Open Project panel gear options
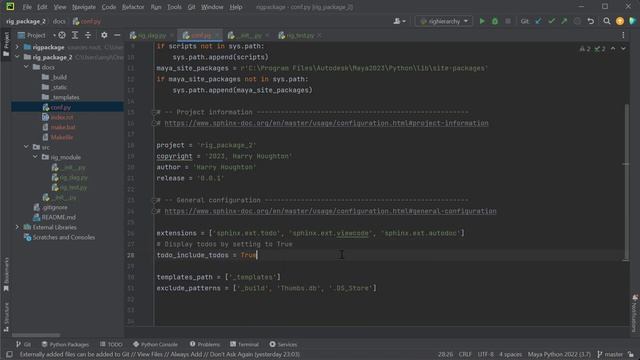This screenshot has width=640, height=360. 104,36
